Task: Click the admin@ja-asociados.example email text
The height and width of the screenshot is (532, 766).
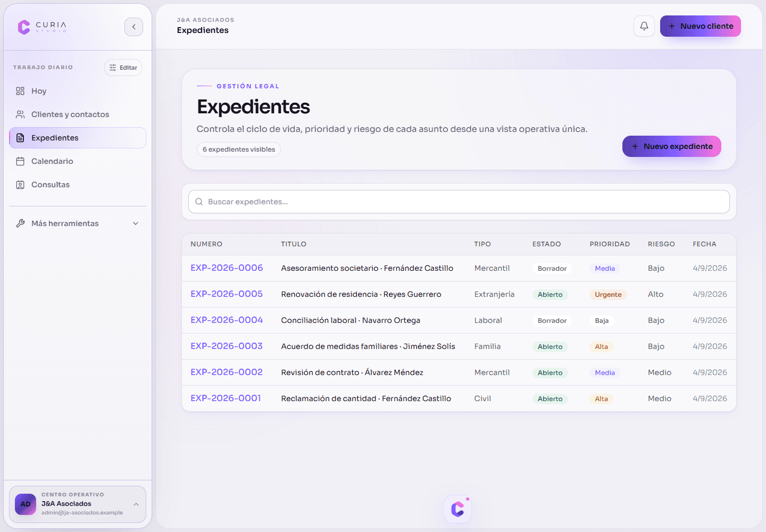Action: [82, 513]
